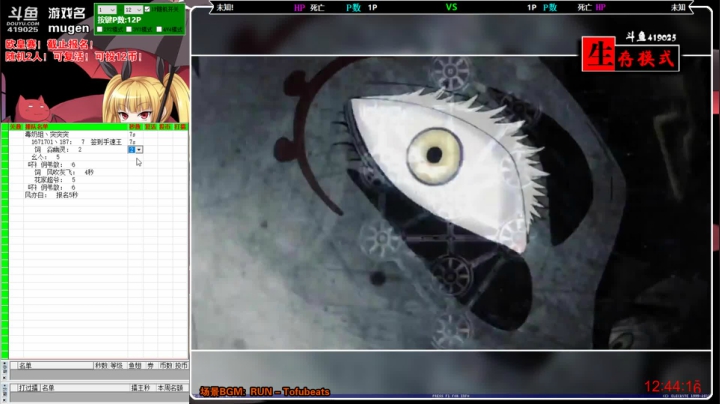Viewport: 720px width, 404px height.
Task: Expand the combo box in the 云幽灵 row
Action: [139, 150]
